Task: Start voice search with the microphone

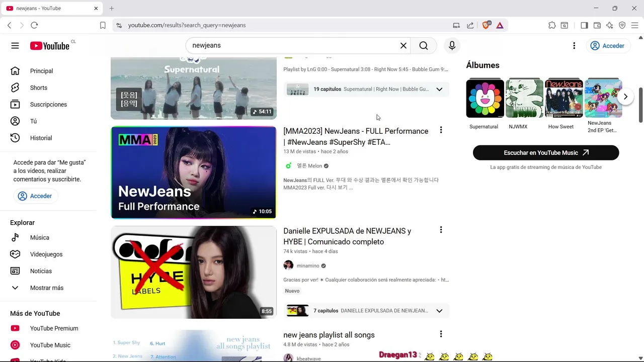Action: [452, 46]
